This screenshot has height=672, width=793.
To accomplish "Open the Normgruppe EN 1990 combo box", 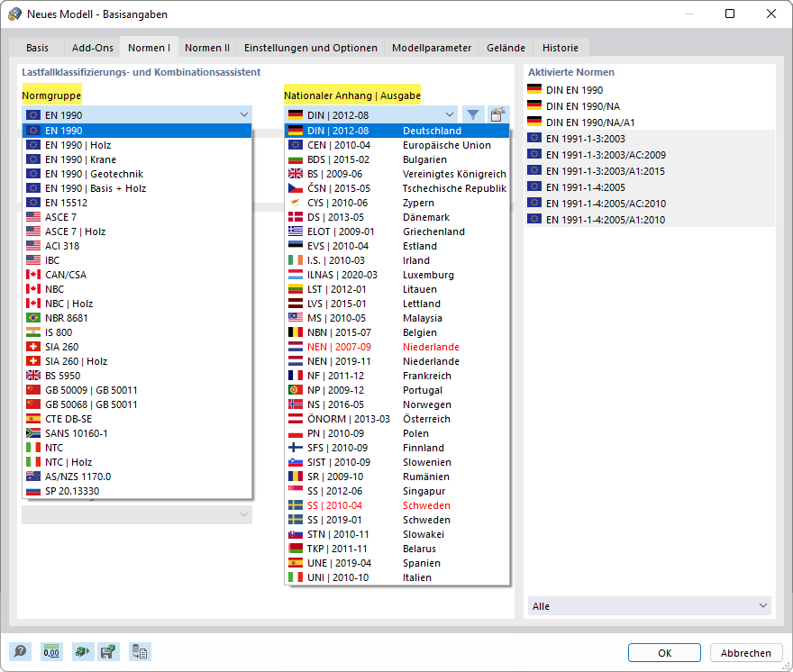I will coord(137,114).
